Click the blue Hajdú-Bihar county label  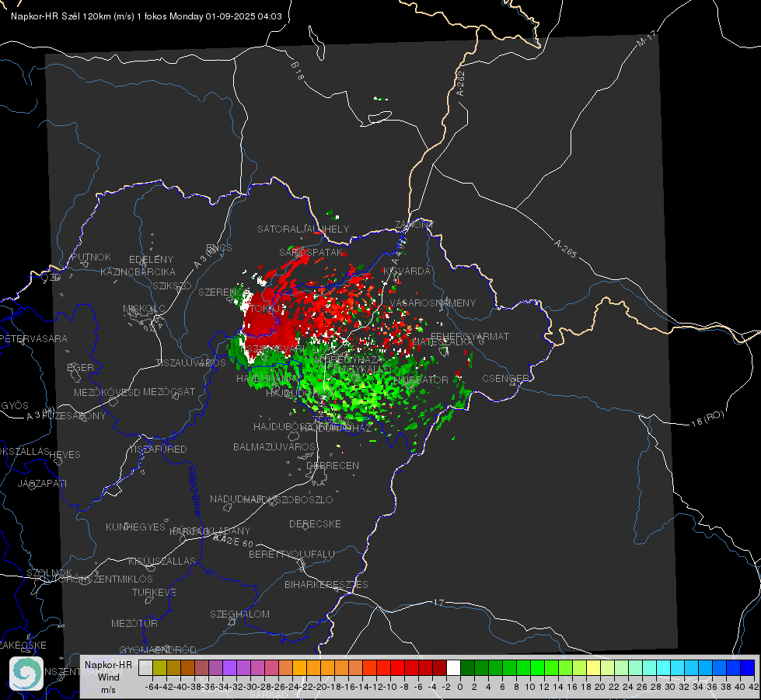click(x=194, y=492)
